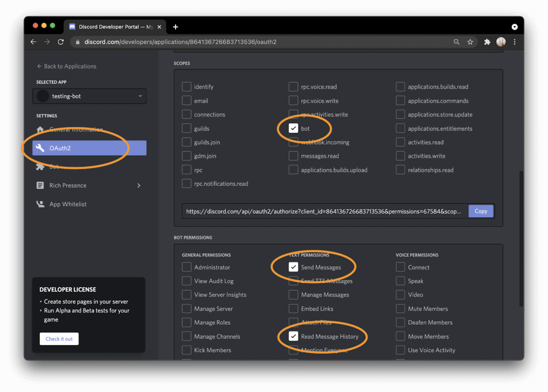548x392 pixels.
Task: Go back to Applications
Action: pos(67,67)
